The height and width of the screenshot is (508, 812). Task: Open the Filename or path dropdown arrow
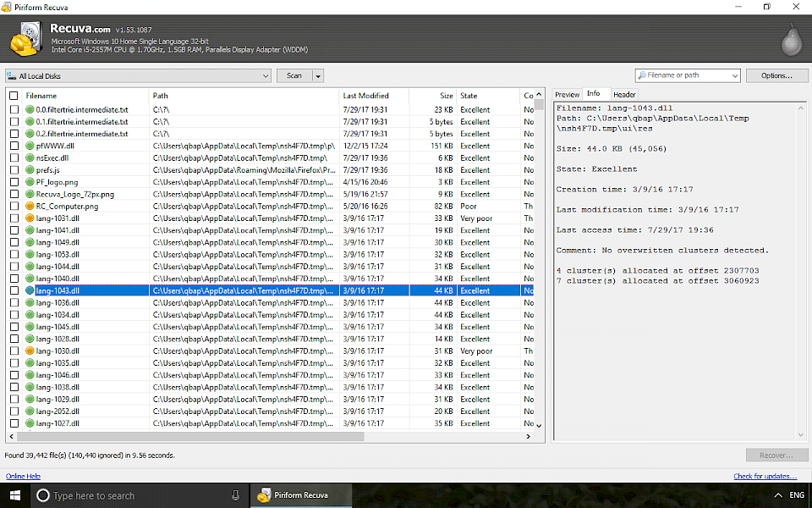click(735, 75)
